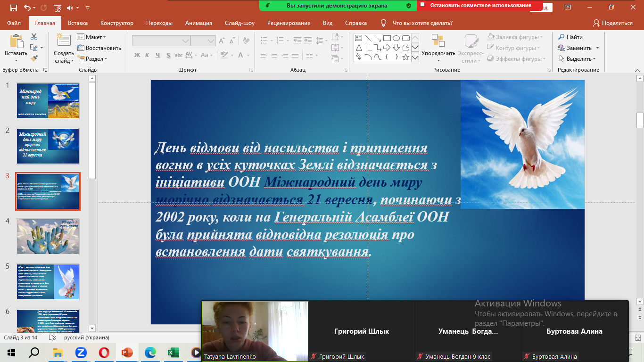
Task: Expand the shapes gallery more arrow
Action: pos(415,58)
